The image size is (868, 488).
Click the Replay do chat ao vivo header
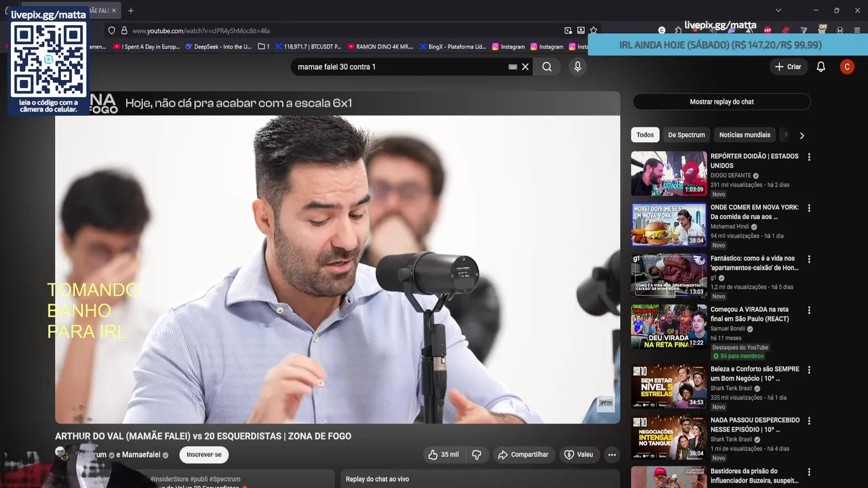point(377,479)
